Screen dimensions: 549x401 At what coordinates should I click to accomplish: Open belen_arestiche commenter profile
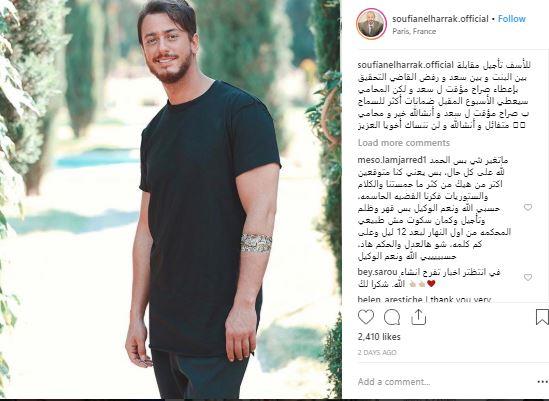point(390,300)
